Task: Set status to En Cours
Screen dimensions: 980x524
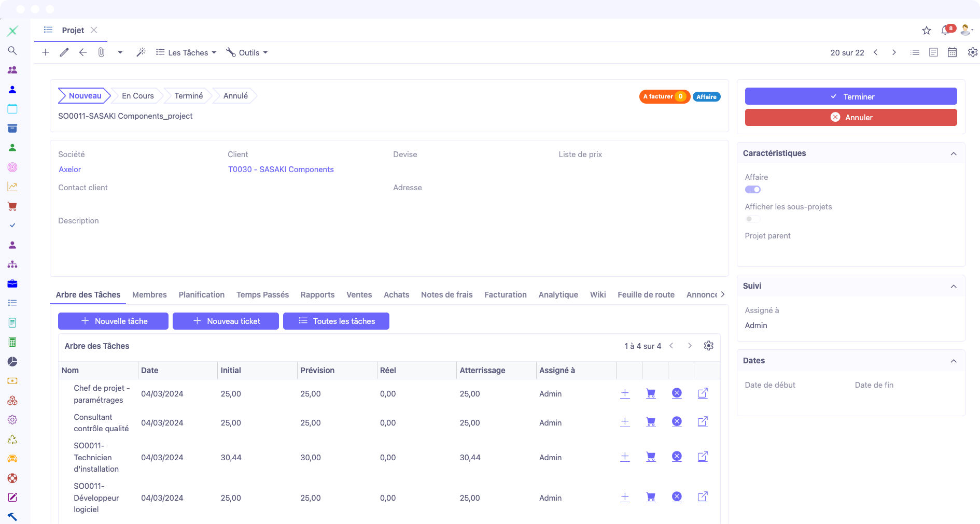Action: pyautogui.click(x=137, y=96)
